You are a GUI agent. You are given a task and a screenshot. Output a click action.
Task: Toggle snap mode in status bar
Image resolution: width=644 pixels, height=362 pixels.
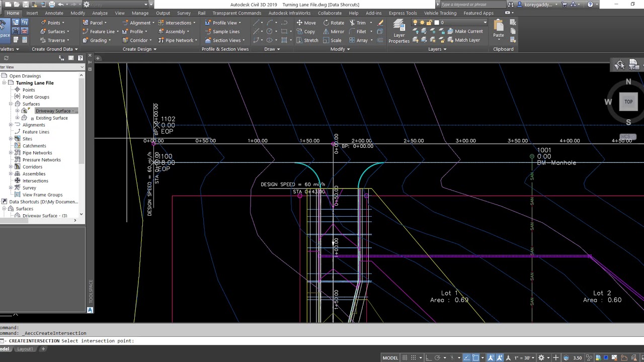click(x=414, y=357)
